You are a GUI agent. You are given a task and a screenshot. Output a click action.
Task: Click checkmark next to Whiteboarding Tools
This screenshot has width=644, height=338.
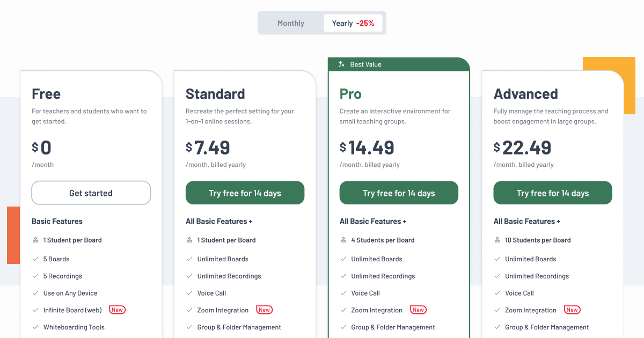coord(35,327)
